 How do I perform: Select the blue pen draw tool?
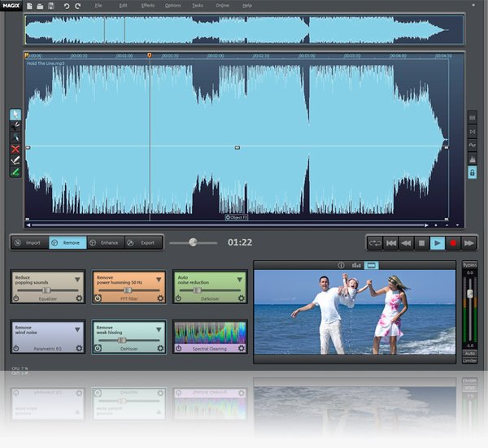[x=15, y=137]
